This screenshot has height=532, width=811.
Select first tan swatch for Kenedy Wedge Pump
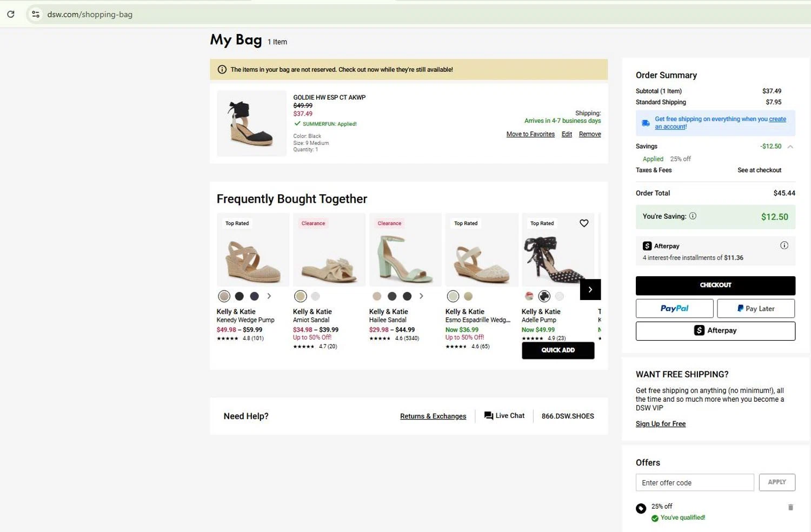tap(224, 296)
